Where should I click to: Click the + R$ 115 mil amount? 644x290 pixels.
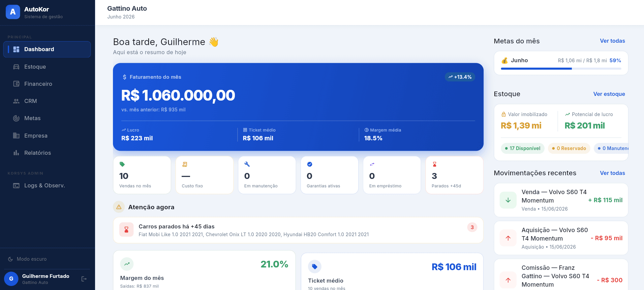coord(605,200)
